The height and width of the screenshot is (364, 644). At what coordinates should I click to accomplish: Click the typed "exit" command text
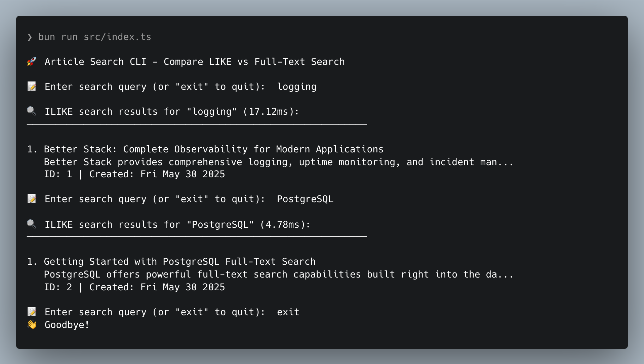[288, 312]
